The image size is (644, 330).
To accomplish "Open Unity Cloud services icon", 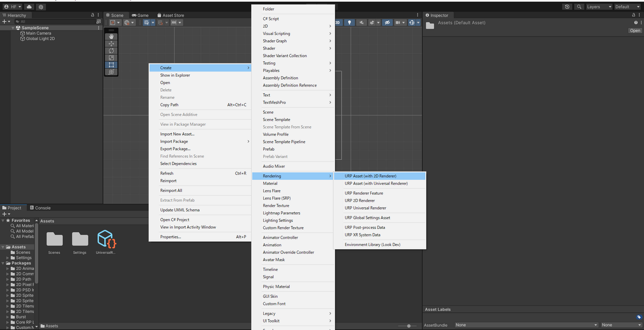I will click(29, 6).
